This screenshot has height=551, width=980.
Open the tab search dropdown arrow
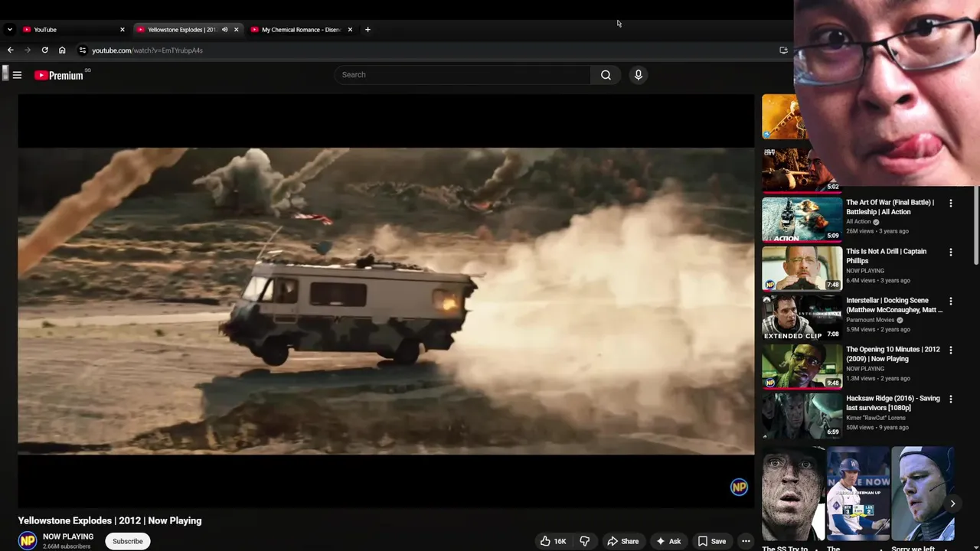click(9, 30)
